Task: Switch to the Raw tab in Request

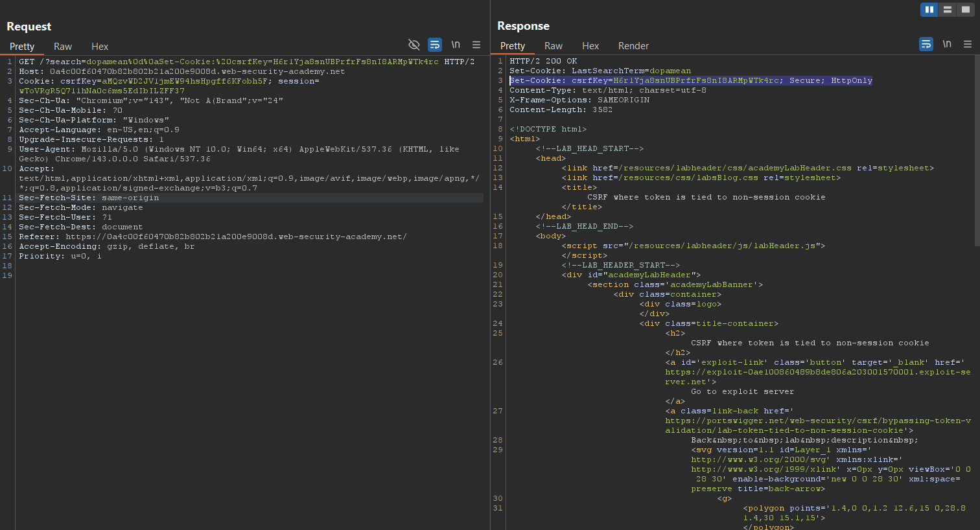Action: (63, 47)
